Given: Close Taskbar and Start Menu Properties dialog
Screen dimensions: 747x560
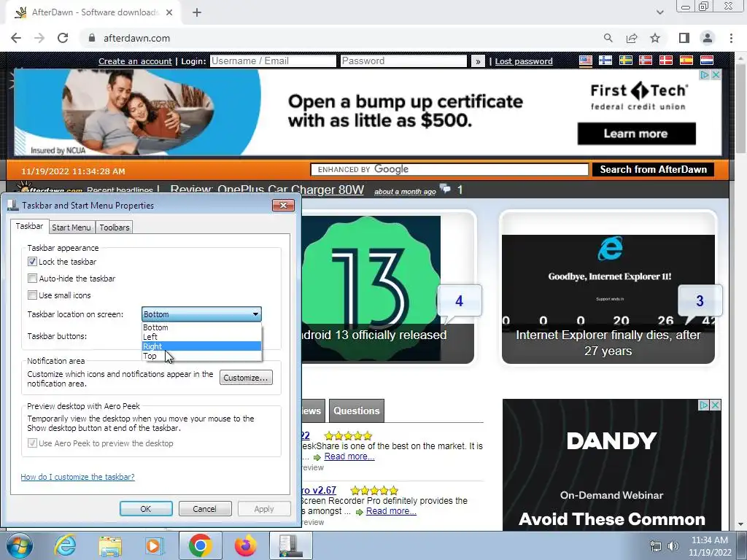Looking at the screenshot, I should [284, 205].
